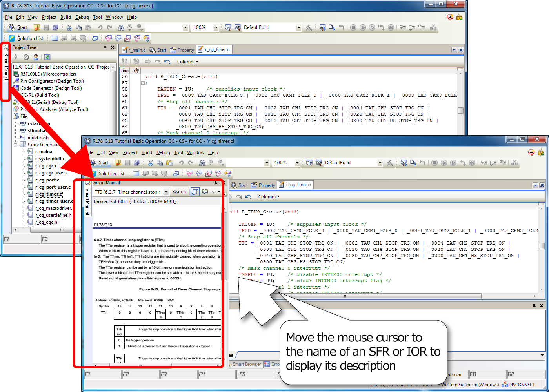The width and height of the screenshot is (549, 392).
Task: Click DISCONNECT status in front window status bar
Action: coord(518,385)
